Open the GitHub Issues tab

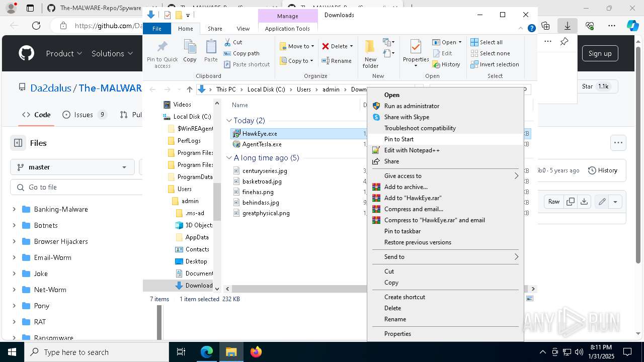pos(85,115)
